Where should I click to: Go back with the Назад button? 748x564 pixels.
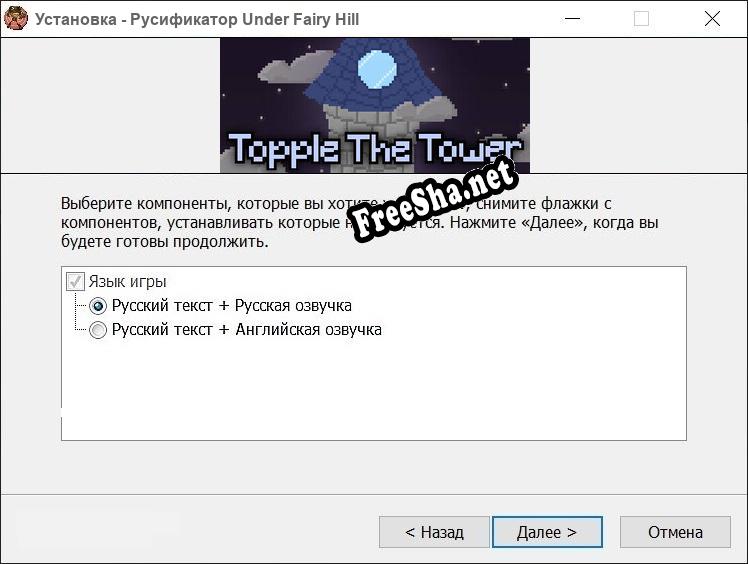(x=434, y=532)
